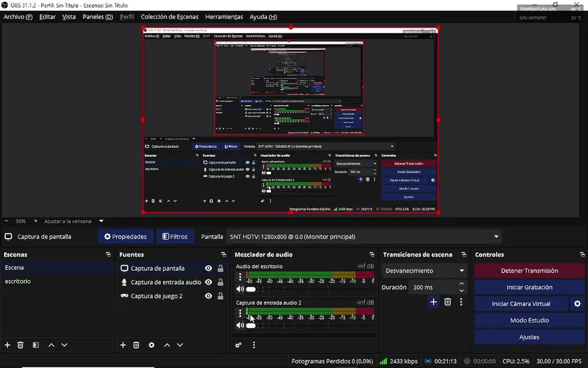Undock the Mezclador de audio panel
Image resolution: width=588 pixels, height=368 pixels.
click(x=372, y=255)
